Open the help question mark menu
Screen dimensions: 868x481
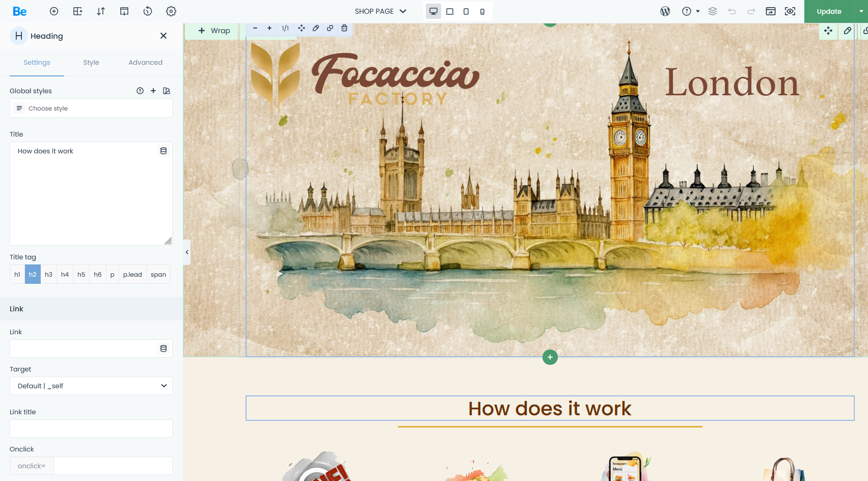point(691,11)
